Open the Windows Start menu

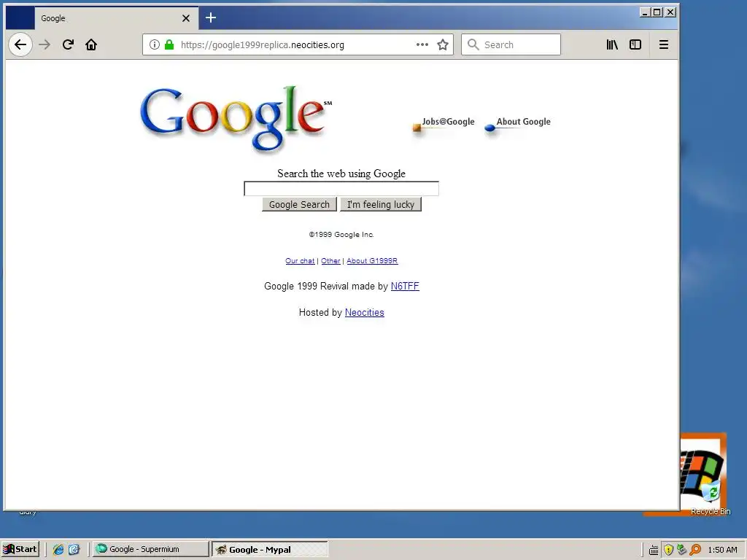[x=20, y=549]
